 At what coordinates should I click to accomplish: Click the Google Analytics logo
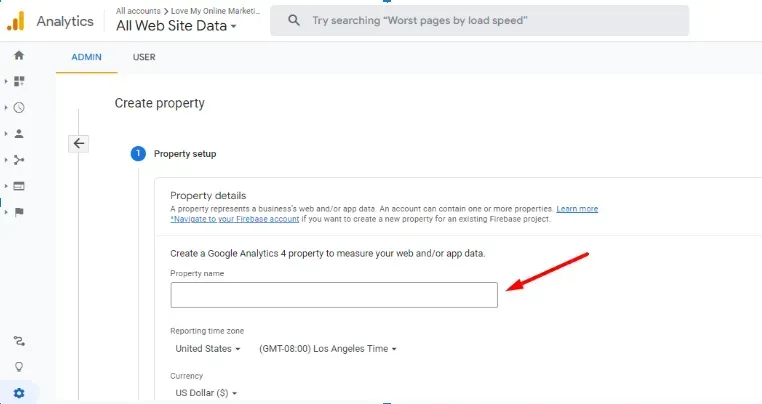[16, 21]
